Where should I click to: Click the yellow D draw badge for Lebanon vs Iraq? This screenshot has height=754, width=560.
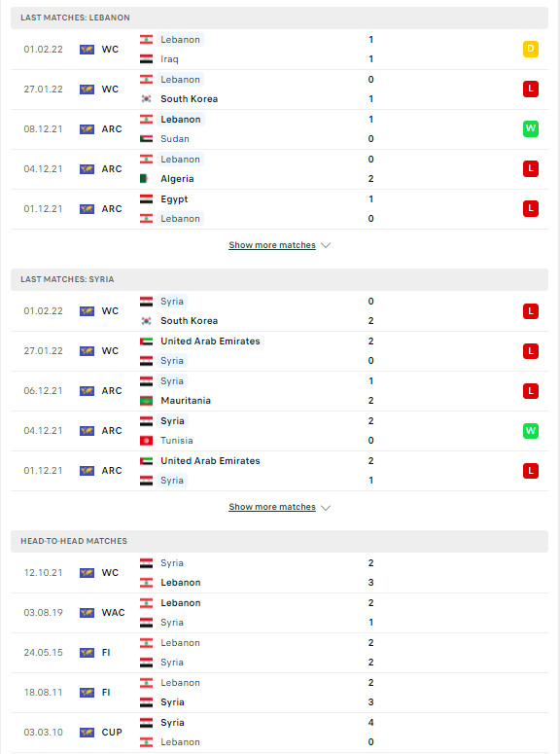[530, 49]
